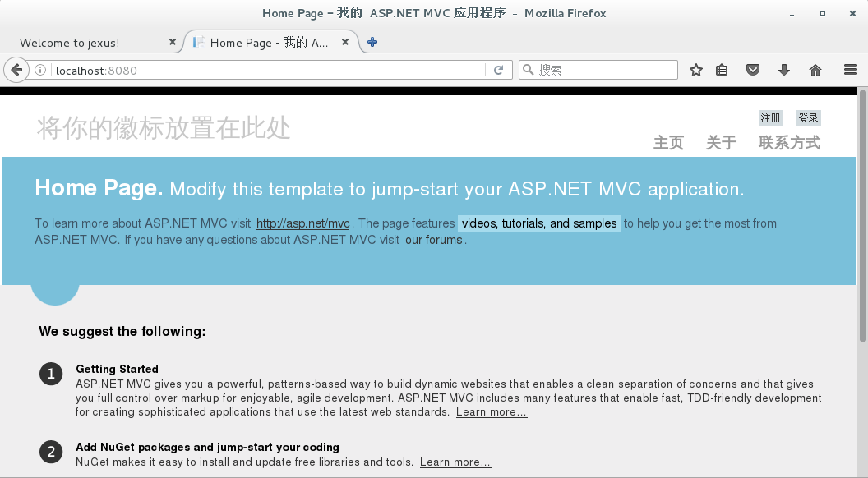Open the Firefox hamburger menu
Viewport: 868px width, 478px height.
[851, 70]
